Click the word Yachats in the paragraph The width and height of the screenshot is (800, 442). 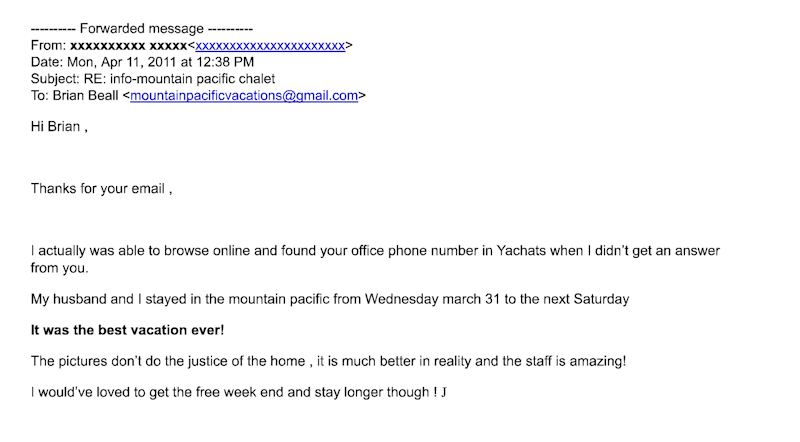pyautogui.click(x=510, y=250)
